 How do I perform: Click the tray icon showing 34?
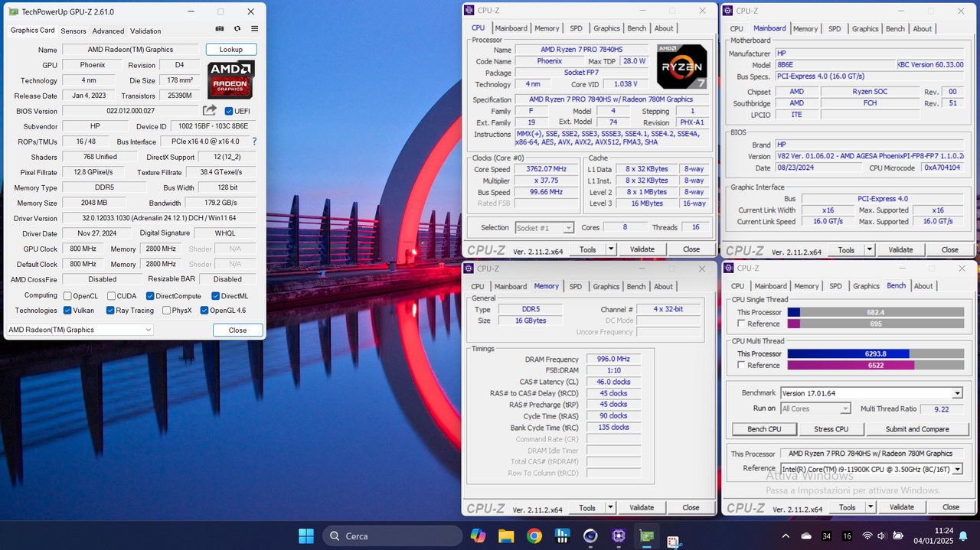pyautogui.click(x=827, y=536)
